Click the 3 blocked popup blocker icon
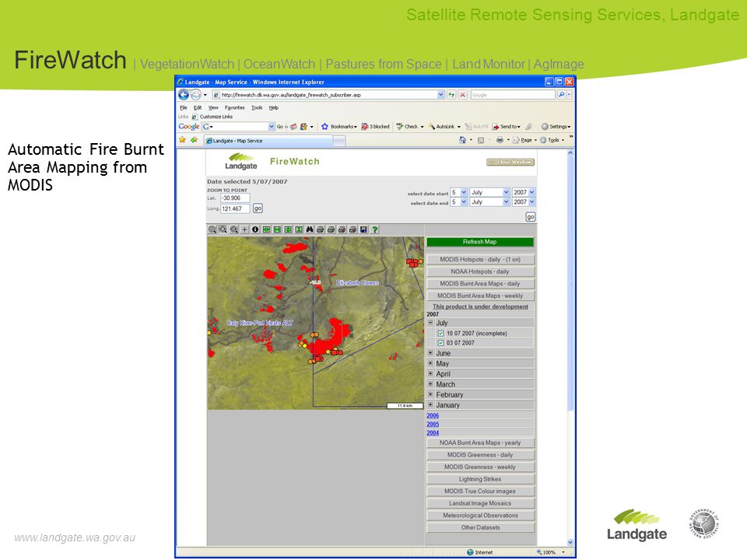This screenshot has width=747, height=560. pos(375,127)
